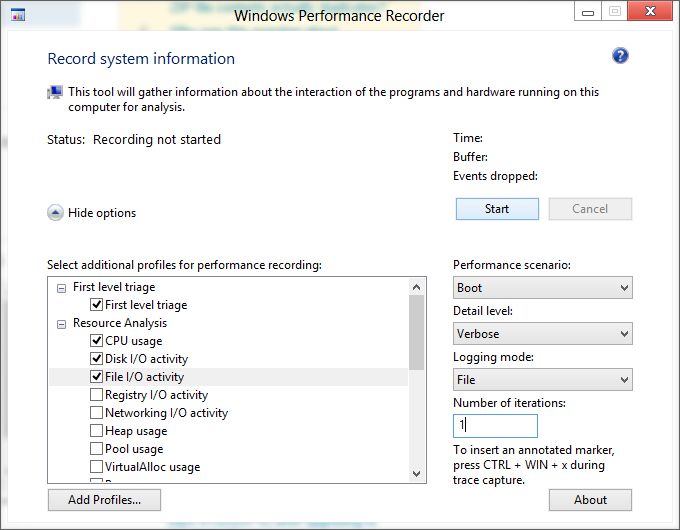
Task: Enable Networking I/O activity checkbox
Action: click(x=96, y=412)
